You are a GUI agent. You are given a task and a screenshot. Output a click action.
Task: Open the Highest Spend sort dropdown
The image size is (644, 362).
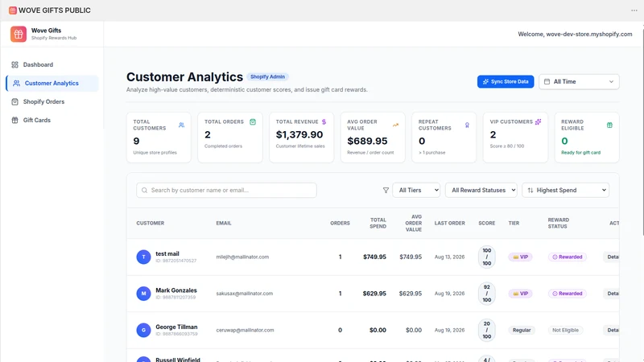pyautogui.click(x=566, y=190)
